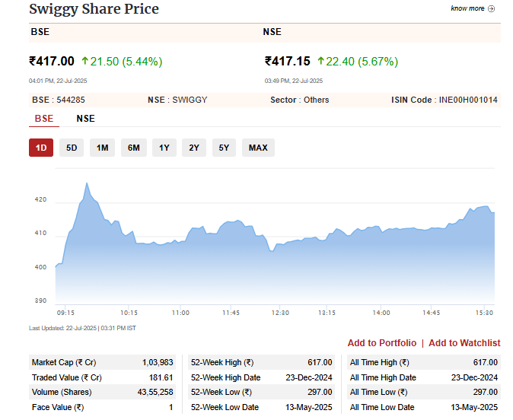Click the 52-Week Low (₹) label

tap(221, 392)
